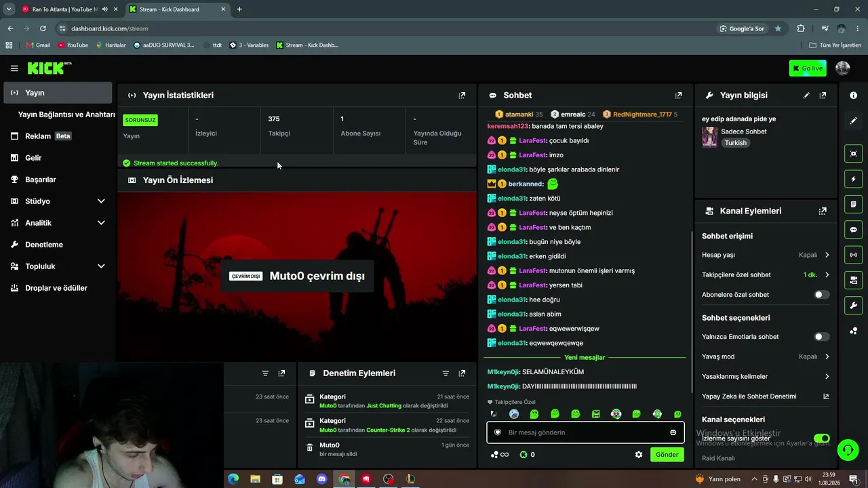The width and height of the screenshot is (868, 488).
Task: Click username M1keyn0ji on the SELAMÜNALEYKÜM message
Action: point(503,372)
